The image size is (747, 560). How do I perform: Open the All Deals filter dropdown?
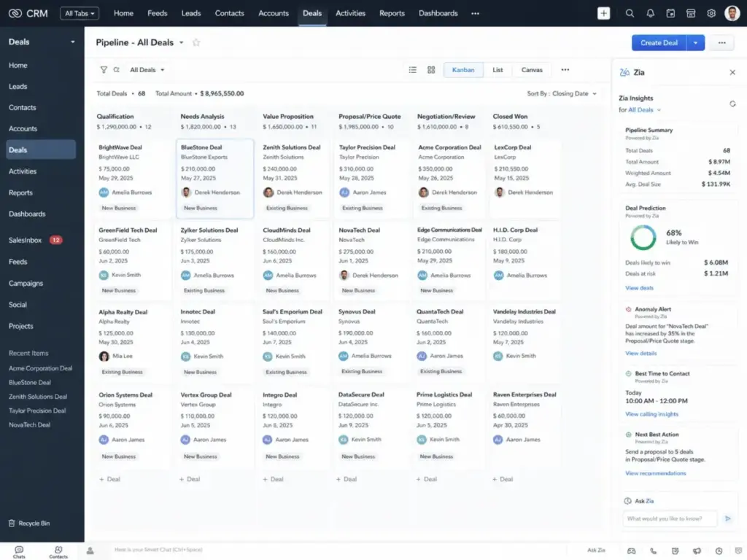pyautogui.click(x=147, y=70)
